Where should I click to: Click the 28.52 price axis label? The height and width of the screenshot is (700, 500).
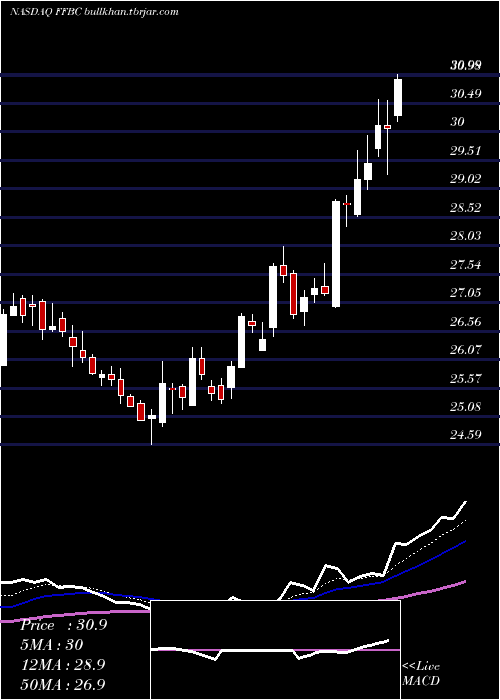pyautogui.click(x=466, y=208)
